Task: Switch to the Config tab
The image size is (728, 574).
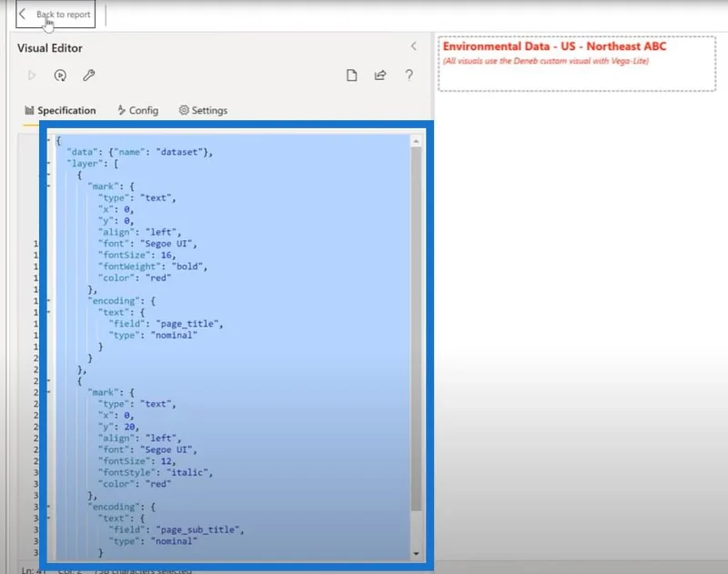Action: click(x=138, y=110)
